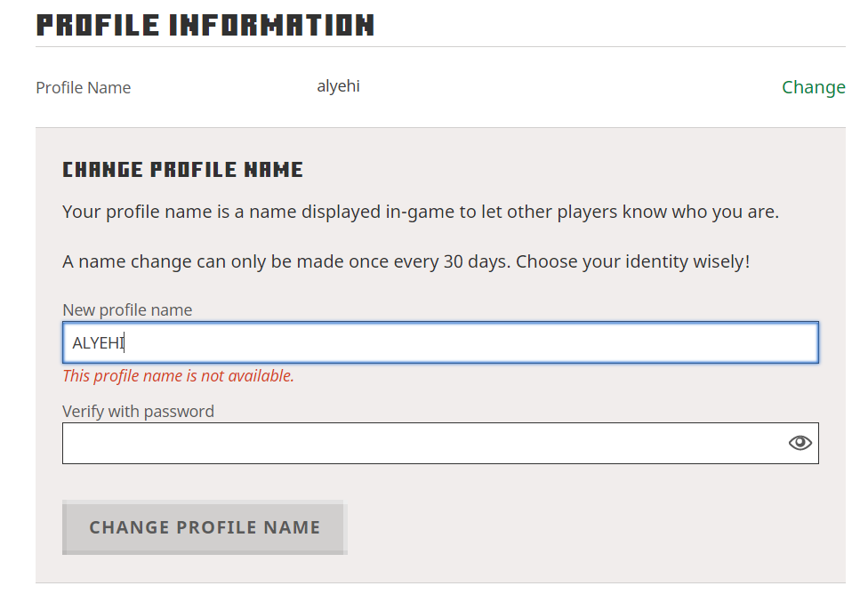Click the typed text "ALYEHI" in the input
The width and height of the screenshot is (868, 594).
pos(98,343)
